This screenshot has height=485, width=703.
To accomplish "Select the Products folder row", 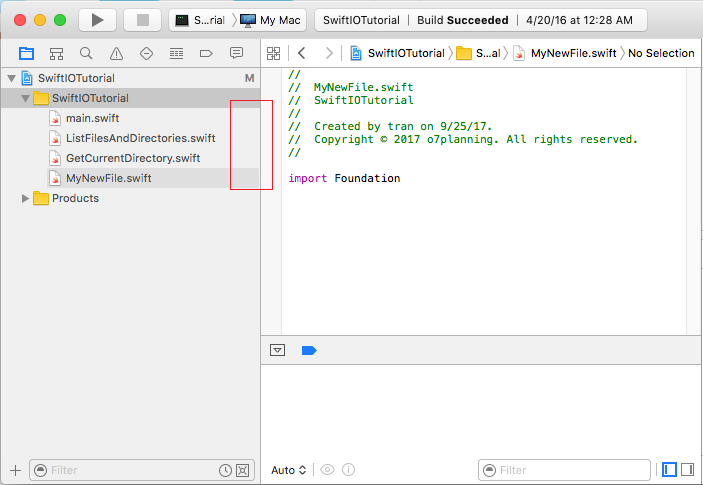I will [130, 198].
